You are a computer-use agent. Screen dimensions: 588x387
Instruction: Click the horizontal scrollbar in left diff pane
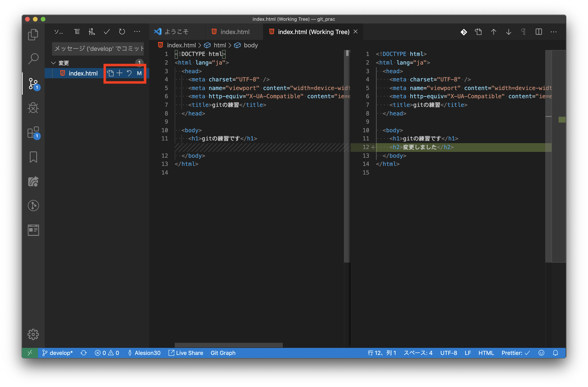point(229,345)
